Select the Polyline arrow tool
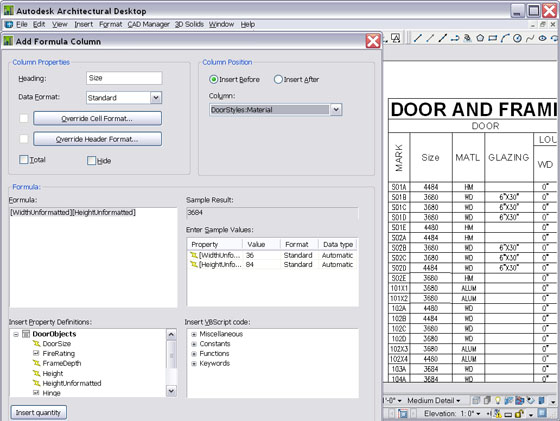The width and height of the screenshot is (560, 421). click(455, 38)
